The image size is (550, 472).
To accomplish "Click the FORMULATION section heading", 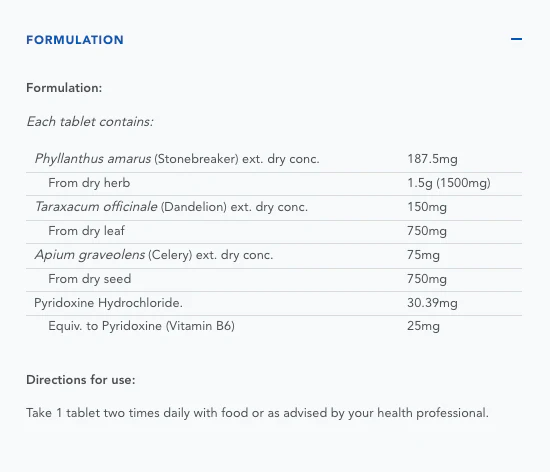I will click(75, 40).
